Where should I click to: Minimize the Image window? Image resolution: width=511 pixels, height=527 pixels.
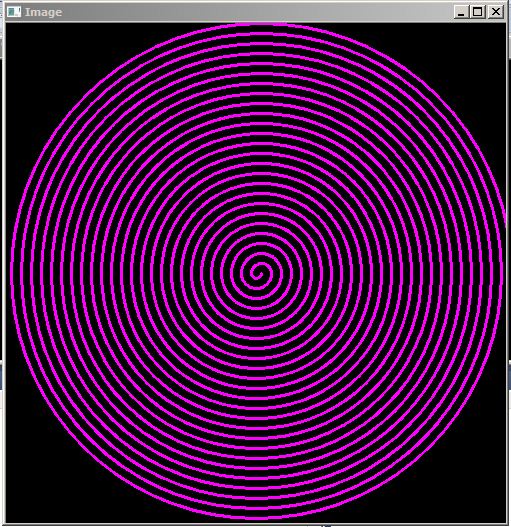[461, 12]
